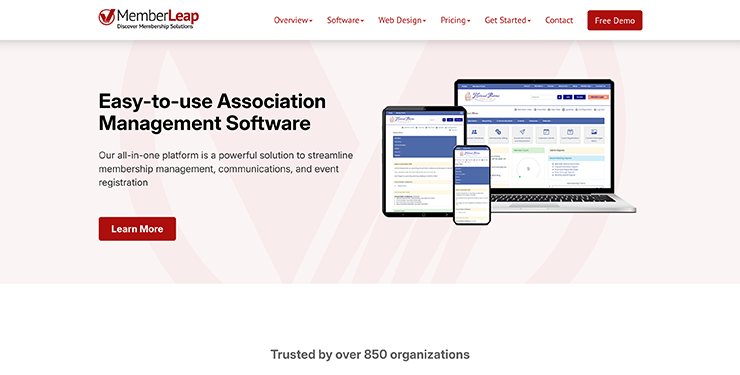Viewport: 740px width, 375px height.
Task: Click the Free Demo button
Action: [x=614, y=20]
